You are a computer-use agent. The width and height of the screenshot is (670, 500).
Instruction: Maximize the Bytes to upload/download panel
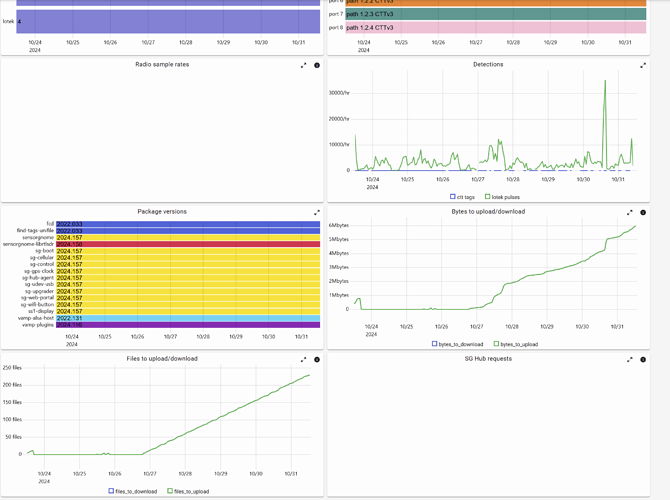[631, 212]
